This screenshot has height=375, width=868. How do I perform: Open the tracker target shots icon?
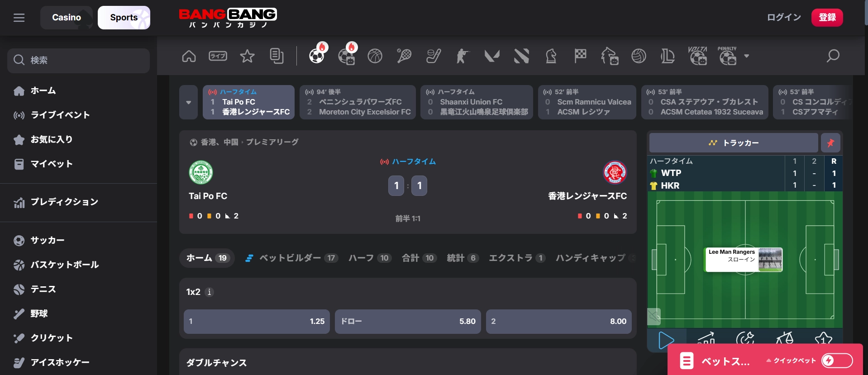(745, 339)
